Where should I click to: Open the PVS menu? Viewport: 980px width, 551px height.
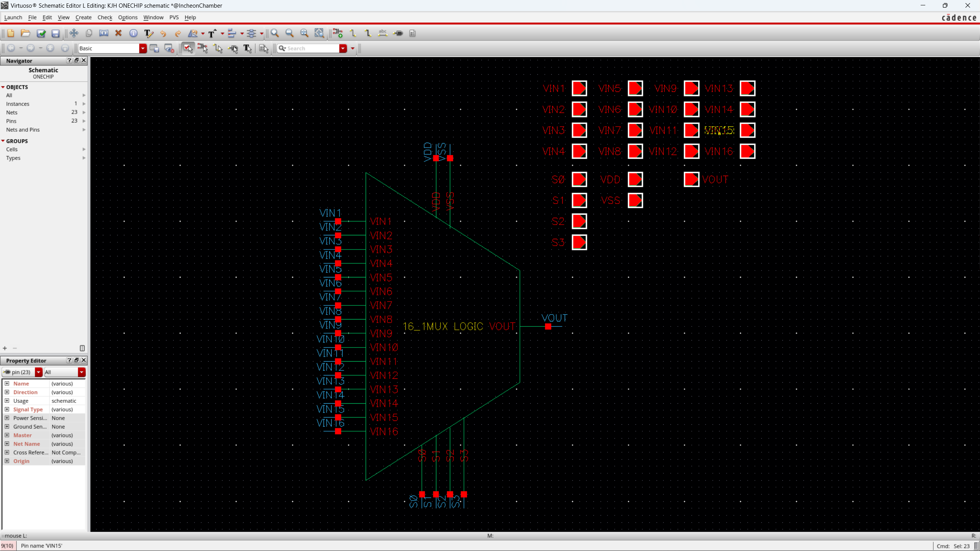tap(174, 17)
